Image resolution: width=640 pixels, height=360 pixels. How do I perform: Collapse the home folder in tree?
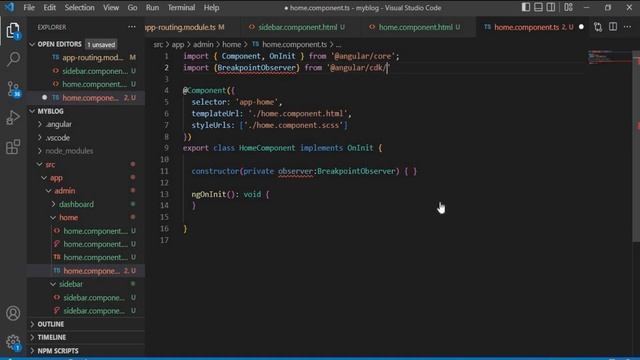tap(69, 218)
